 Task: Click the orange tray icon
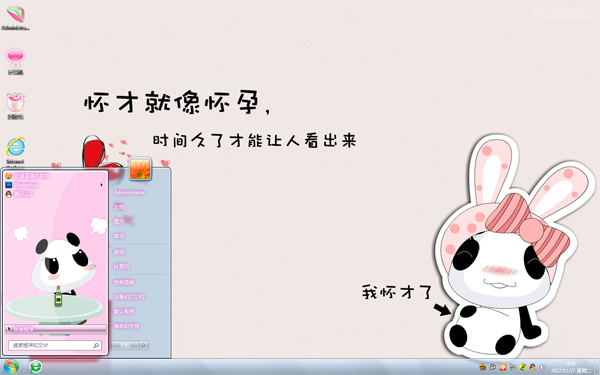coord(503,367)
